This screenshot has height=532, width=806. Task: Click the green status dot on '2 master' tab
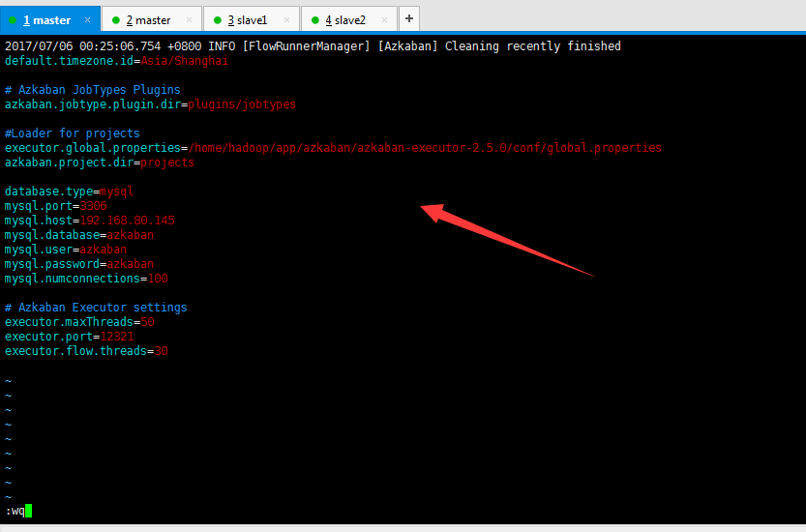116,20
